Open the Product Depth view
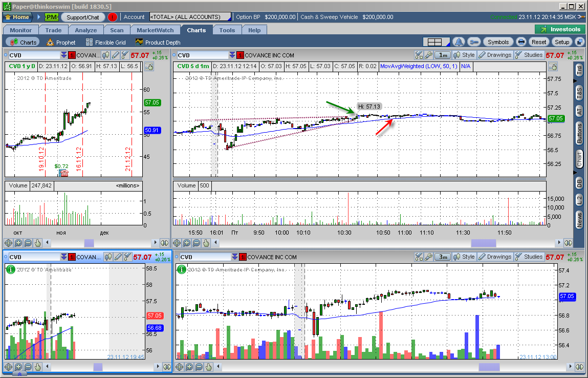 (158, 43)
